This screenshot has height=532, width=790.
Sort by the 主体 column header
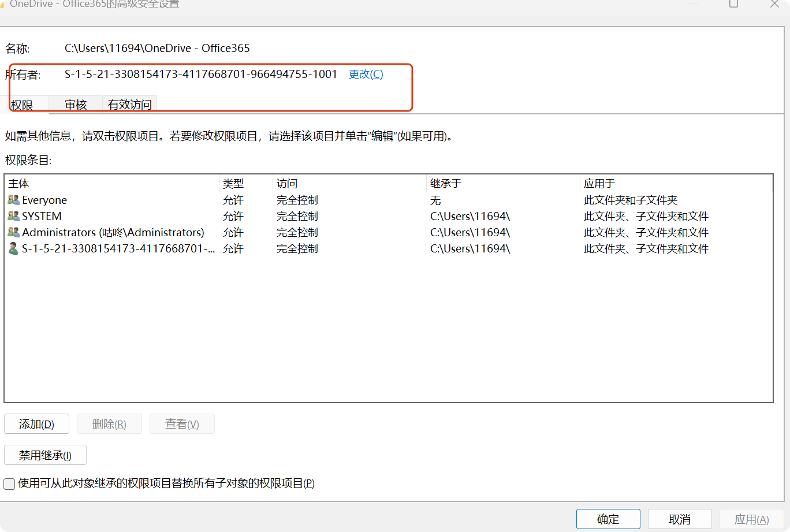pyautogui.click(x=112, y=184)
